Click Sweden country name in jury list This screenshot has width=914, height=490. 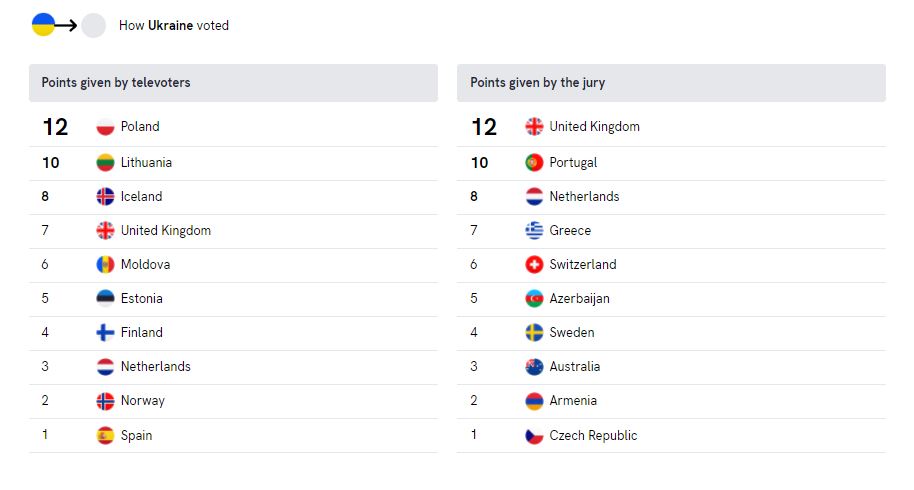[x=572, y=333]
